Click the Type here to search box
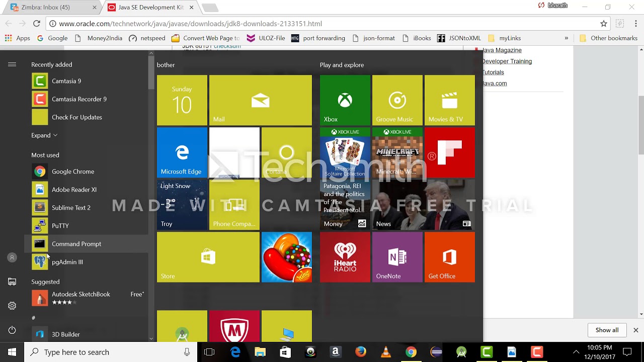This screenshot has width=644, height=362. (111, 352)
